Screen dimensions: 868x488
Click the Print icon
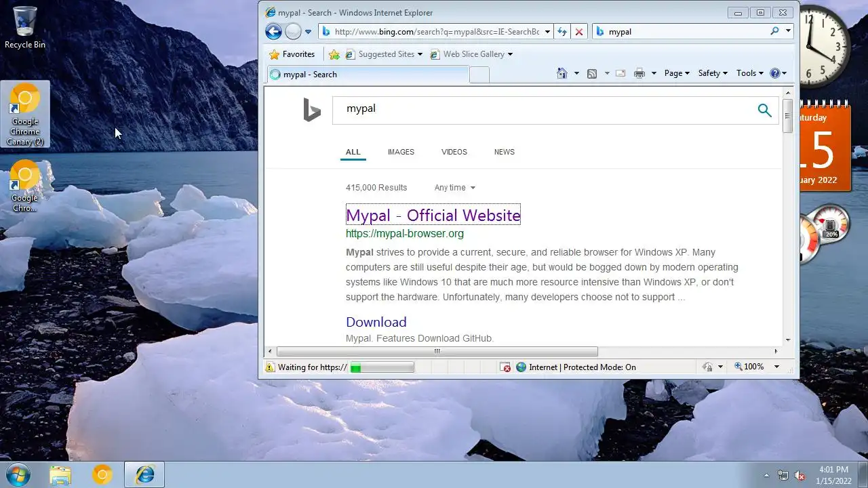coord(639,73)
